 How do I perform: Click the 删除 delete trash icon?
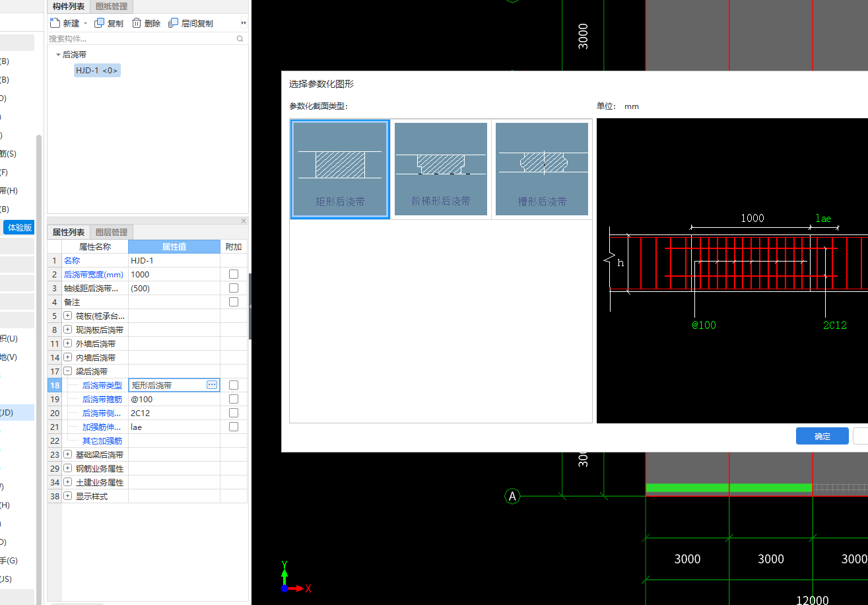click(x=137, y=23)
